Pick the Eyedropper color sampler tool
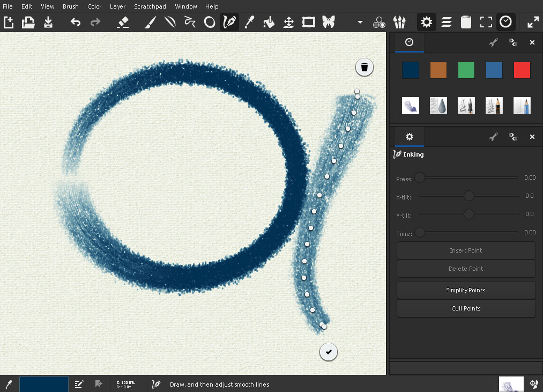Screen dimensions: 543x392 (249, 22)
